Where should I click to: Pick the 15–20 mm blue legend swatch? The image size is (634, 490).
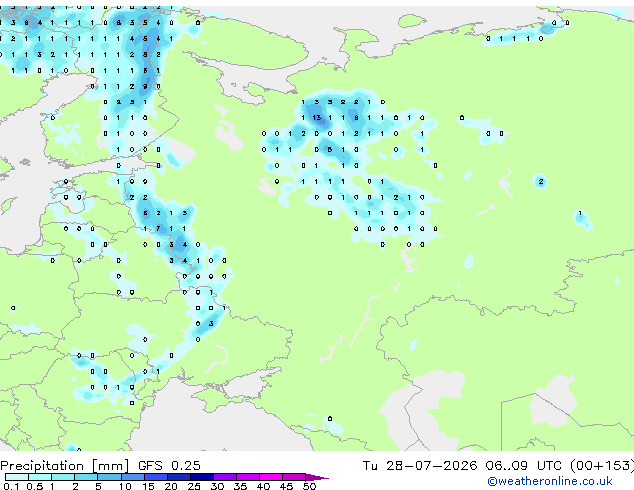156,477
